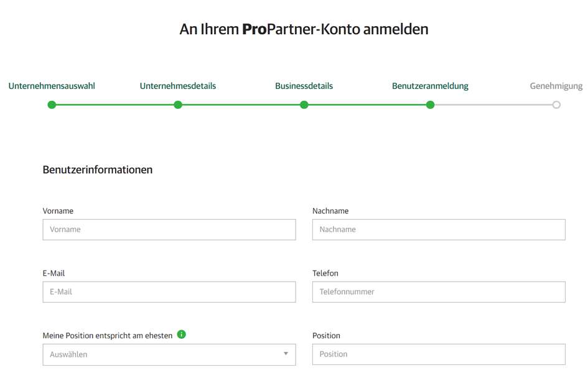Click the Unternehmesdetails step dot
Image resolution: width=588 pixels, height=380 pixels.
click(178, 105)
